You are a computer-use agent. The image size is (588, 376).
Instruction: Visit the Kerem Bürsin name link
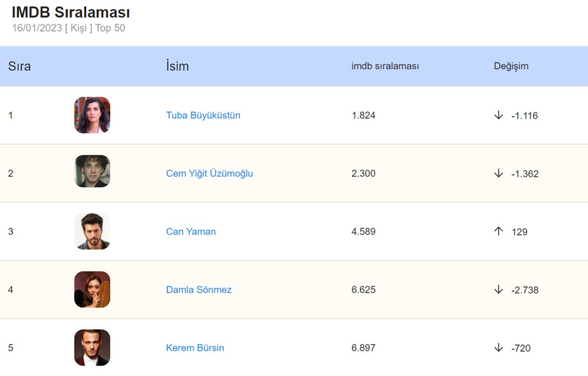tap(195, 347)
